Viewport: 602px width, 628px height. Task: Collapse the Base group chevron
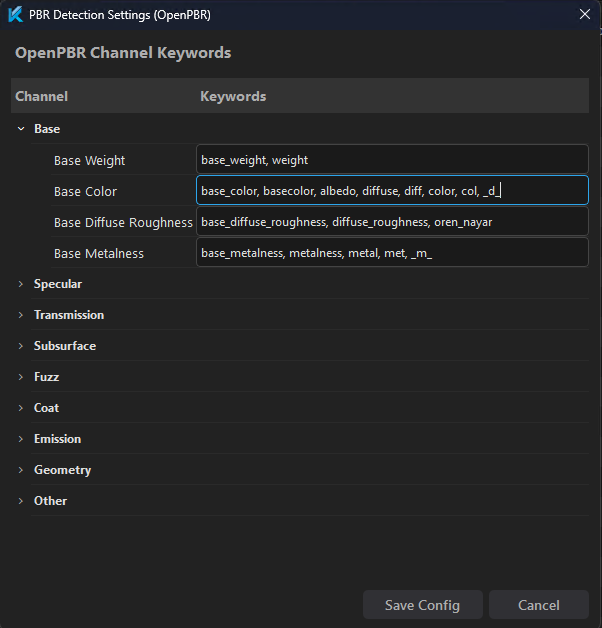pos(21,129)
